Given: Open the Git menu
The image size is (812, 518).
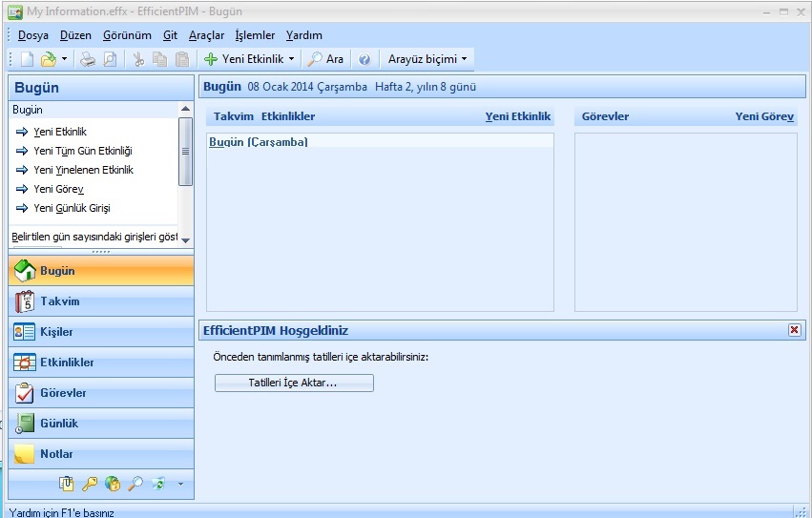Looking at the screenshot, I should [x=170, y=35].
